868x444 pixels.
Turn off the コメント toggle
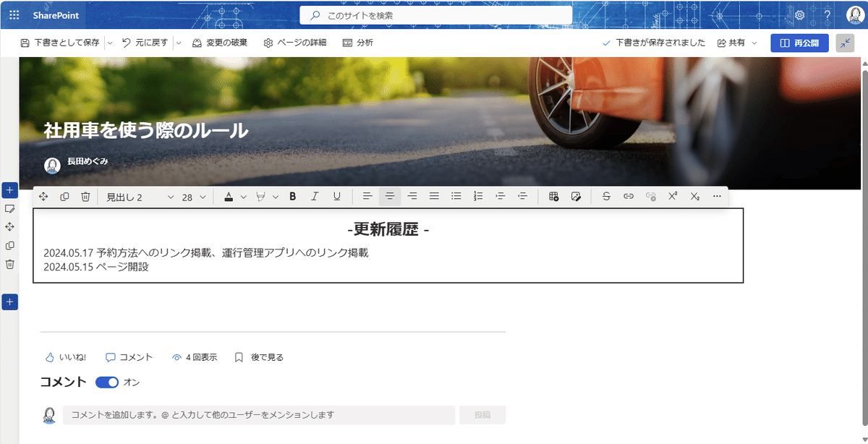click(107, 382)
